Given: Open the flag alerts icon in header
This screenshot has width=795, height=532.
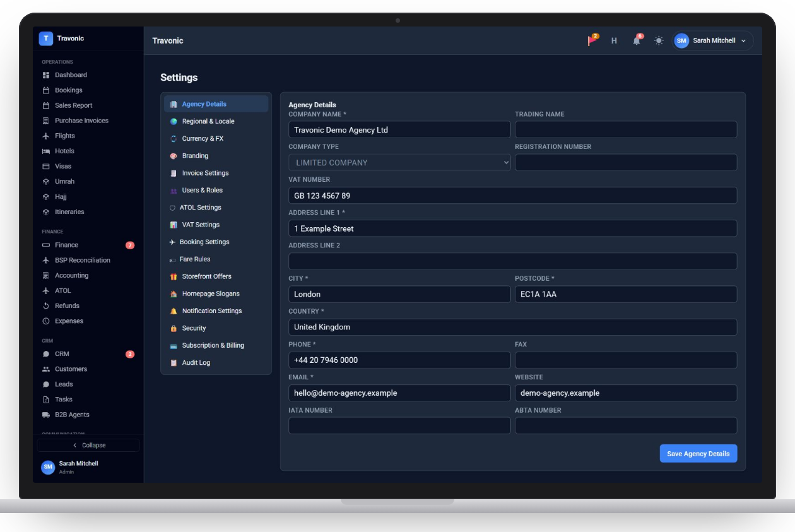Looking at the screenshot, I should click(x=592, y=40).
